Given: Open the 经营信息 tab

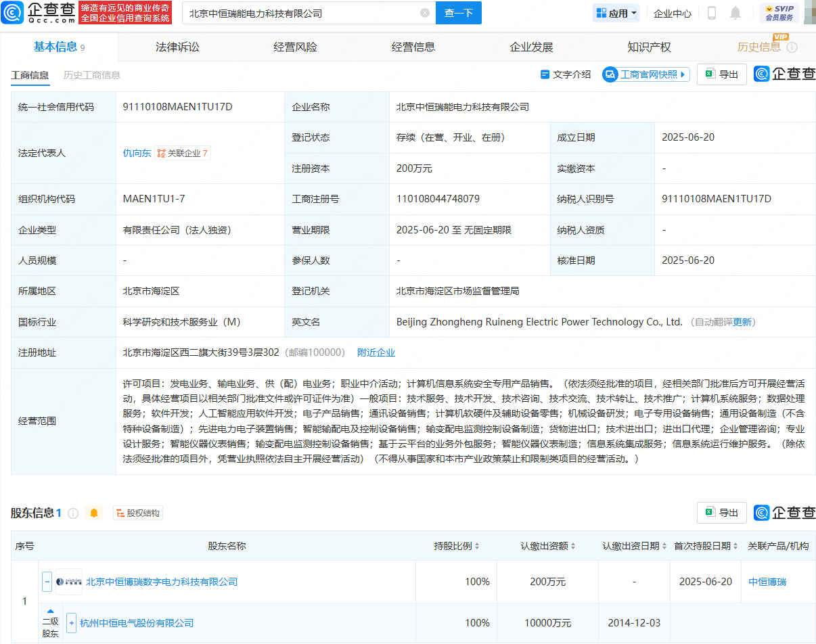Looking at the screenshot, I should [413, 47].
